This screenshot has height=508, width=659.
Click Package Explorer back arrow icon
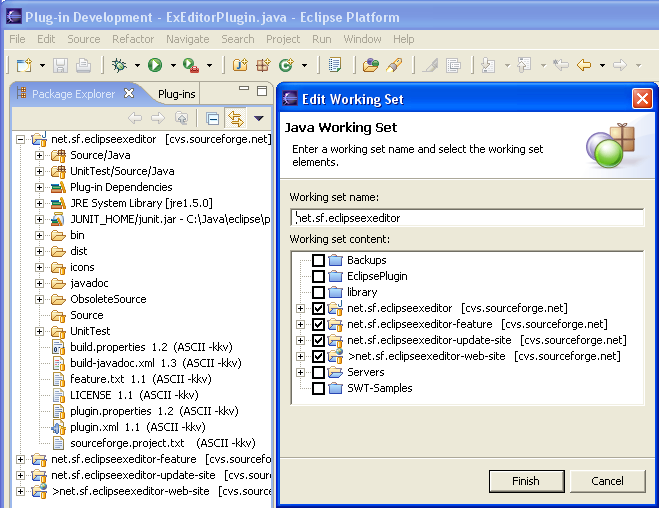click(x=134, y=118)
